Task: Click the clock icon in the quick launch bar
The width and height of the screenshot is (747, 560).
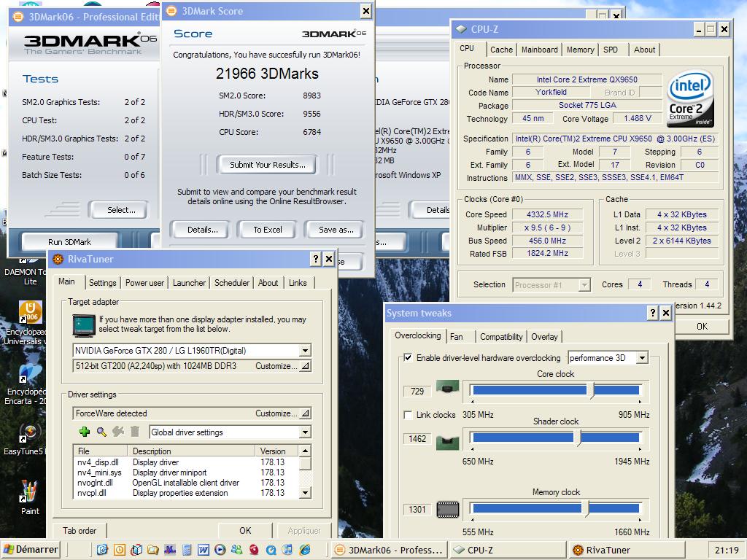Action: pos(119,550)
